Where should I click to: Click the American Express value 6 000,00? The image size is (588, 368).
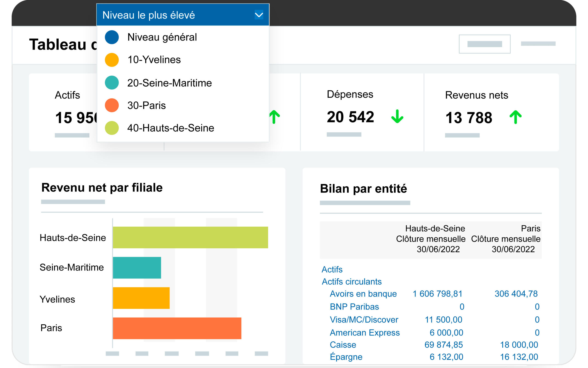point(446,333)
